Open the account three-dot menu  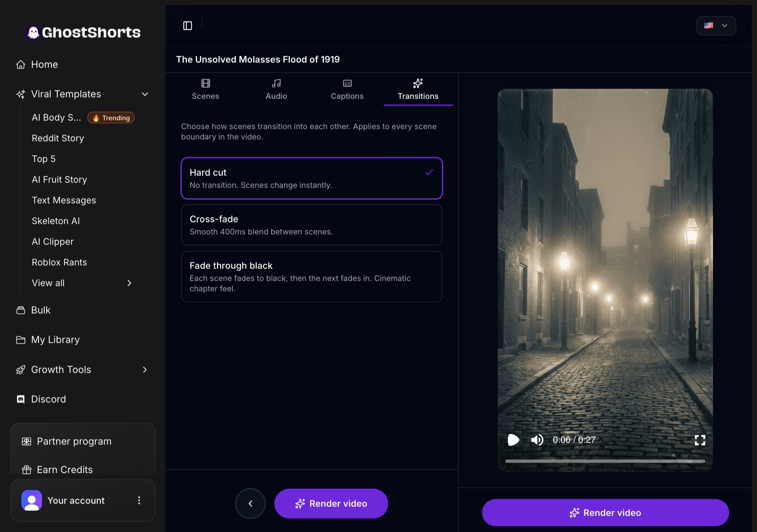[139, 501]
